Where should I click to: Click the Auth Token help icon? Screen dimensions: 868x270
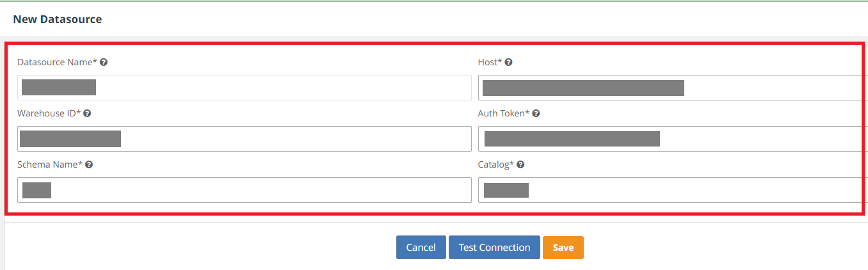pos(536,113)
